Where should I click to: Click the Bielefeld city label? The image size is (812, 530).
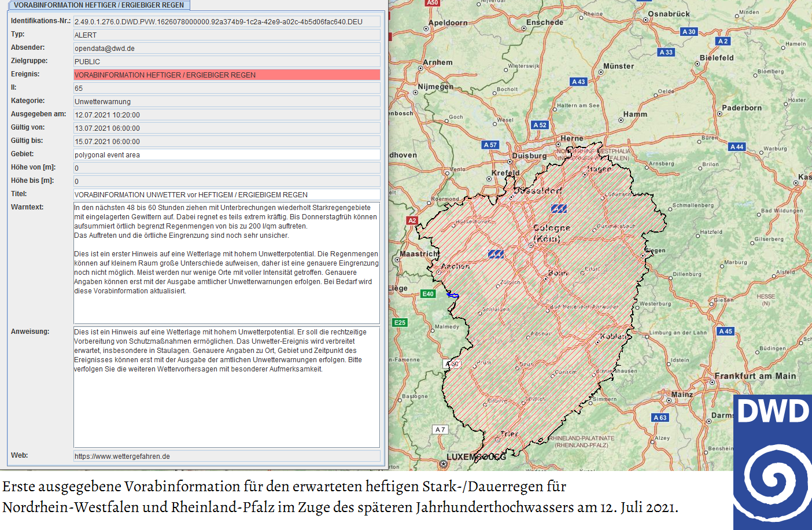(x=717, y=58)
